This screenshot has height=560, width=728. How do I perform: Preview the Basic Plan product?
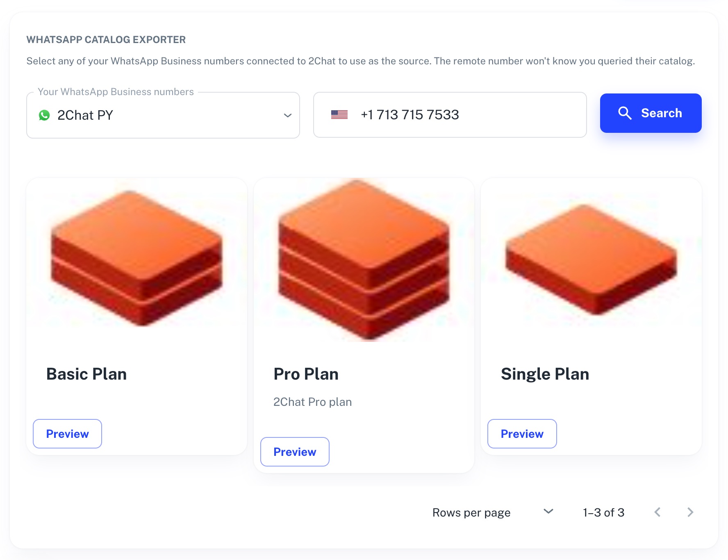(67, 434)
